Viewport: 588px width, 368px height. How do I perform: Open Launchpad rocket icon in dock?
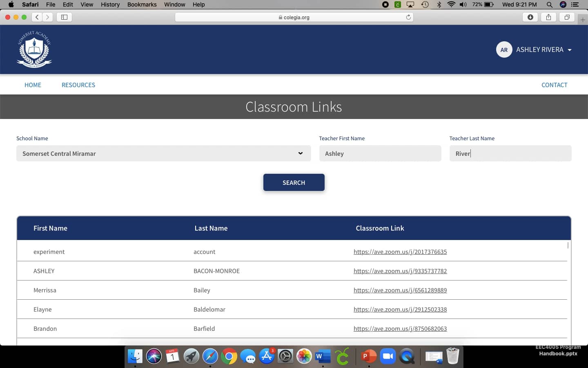191,356
